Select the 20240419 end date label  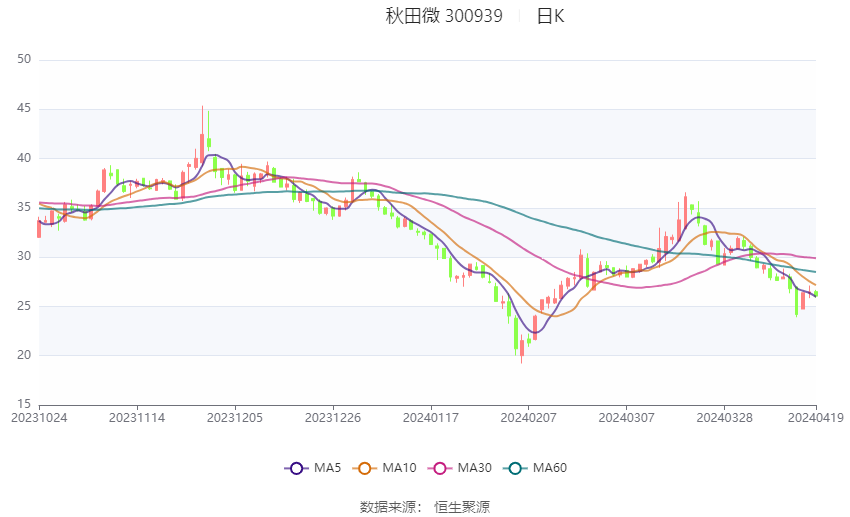coord(815,416)
